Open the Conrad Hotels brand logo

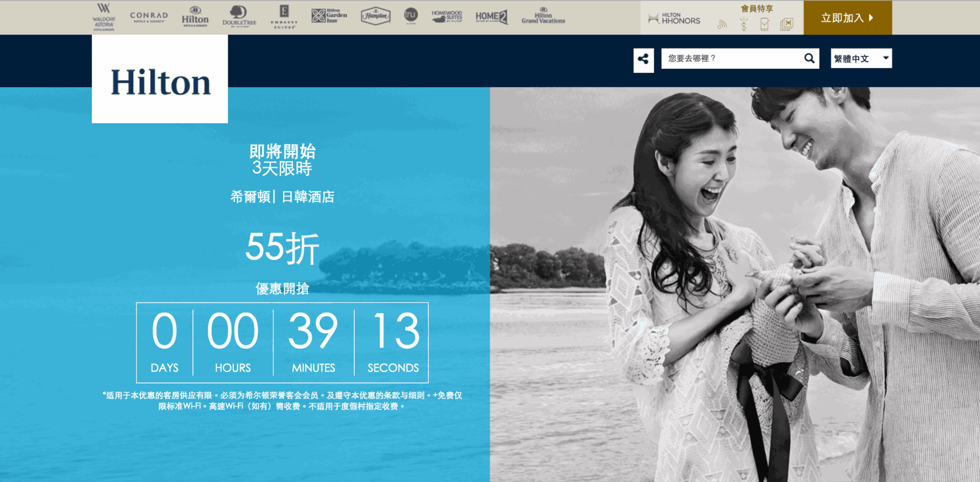(x=149, y=17)
